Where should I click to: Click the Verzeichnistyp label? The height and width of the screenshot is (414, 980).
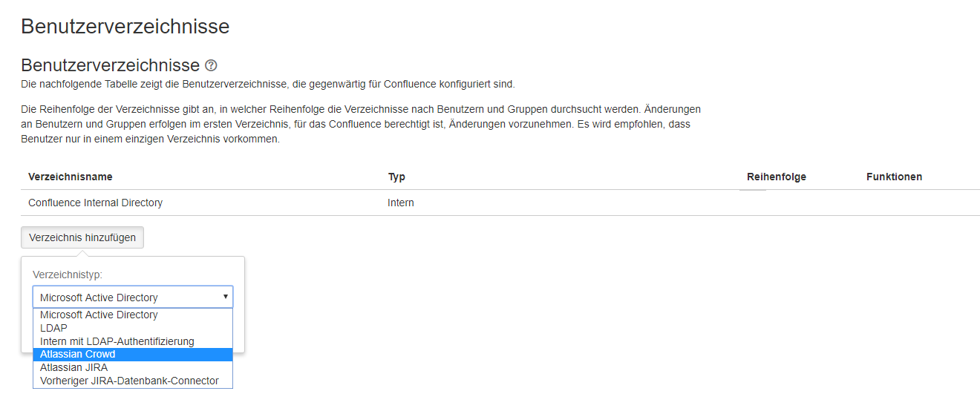(x=68, y=275)
